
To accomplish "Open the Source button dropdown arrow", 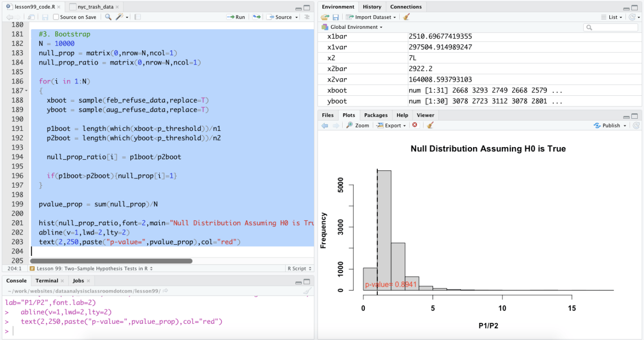I will point(296,17).
